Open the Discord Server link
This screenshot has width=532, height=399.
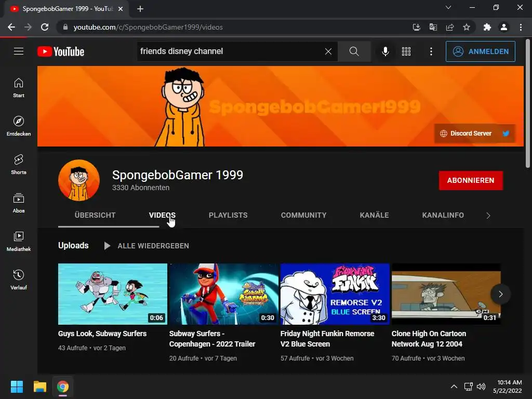click(x=466, y=134)
